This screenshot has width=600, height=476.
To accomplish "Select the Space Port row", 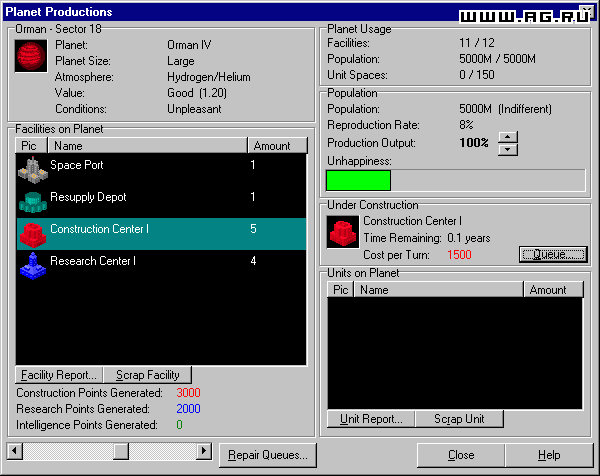I will click(161, 170).
